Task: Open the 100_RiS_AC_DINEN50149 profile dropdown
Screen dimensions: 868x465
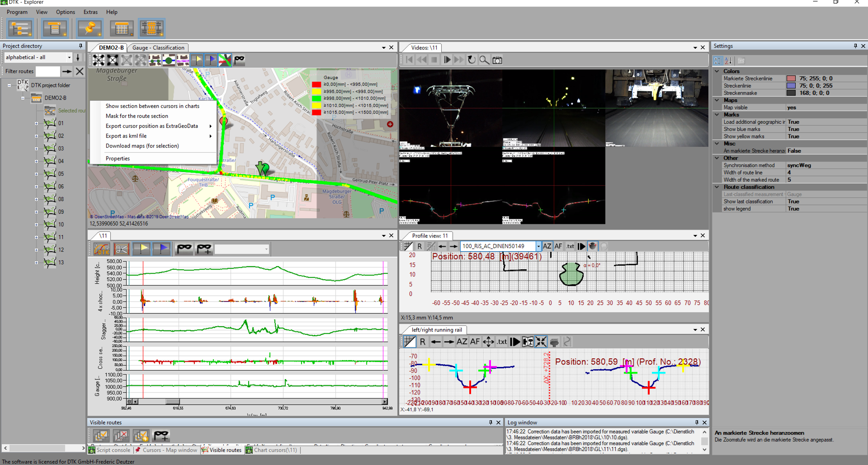Action: [538, 246]
